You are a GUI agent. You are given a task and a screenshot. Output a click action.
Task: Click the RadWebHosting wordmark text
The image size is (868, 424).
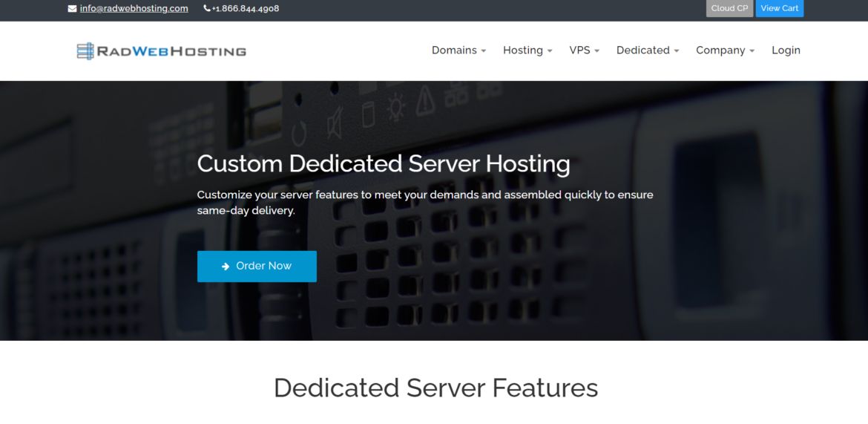pyautogui.click(x=171, y=51)
